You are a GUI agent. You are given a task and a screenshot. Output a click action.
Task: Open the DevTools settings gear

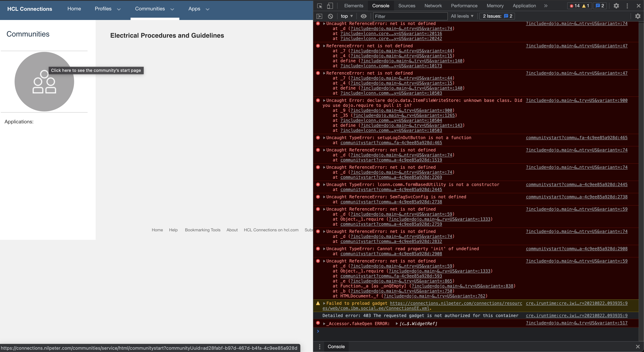pos(616,6)
